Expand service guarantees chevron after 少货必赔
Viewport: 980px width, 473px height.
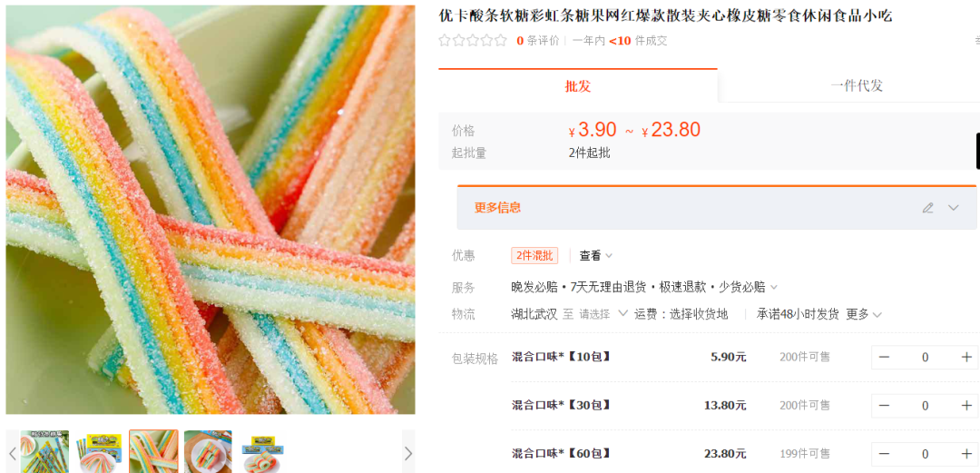pyautogui.click(x=774, y=287)
